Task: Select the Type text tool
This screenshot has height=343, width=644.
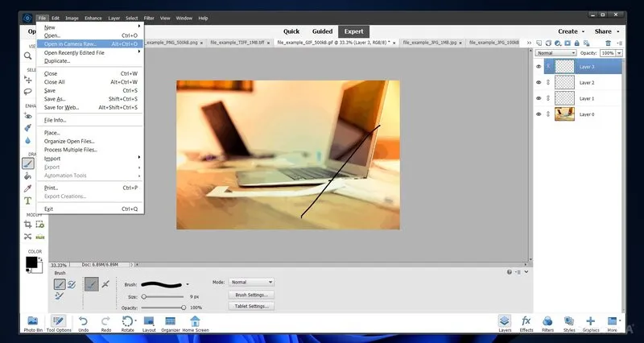Action: click(28, 200)
